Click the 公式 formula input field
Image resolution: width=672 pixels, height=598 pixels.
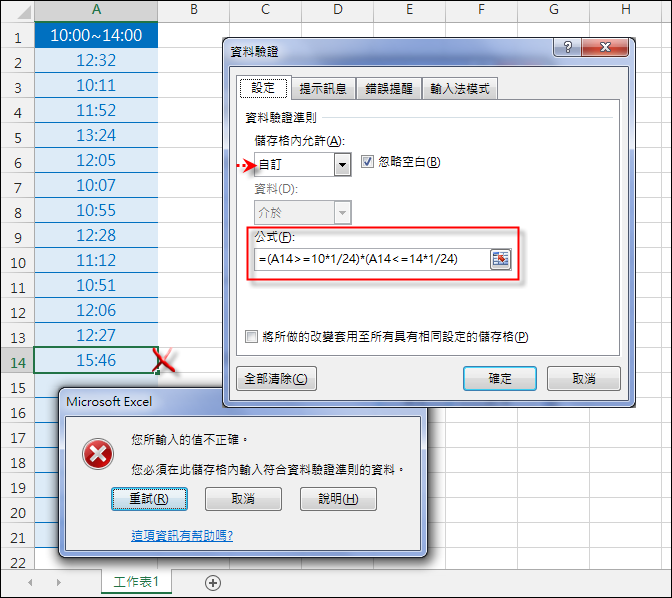point(372,259)
